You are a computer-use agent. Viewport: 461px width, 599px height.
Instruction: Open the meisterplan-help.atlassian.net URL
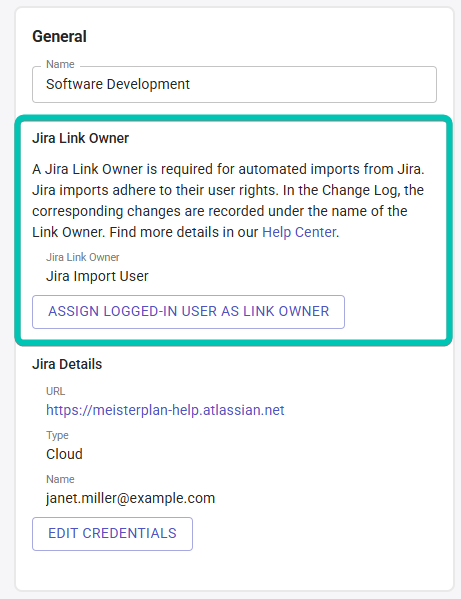(165, 410)
